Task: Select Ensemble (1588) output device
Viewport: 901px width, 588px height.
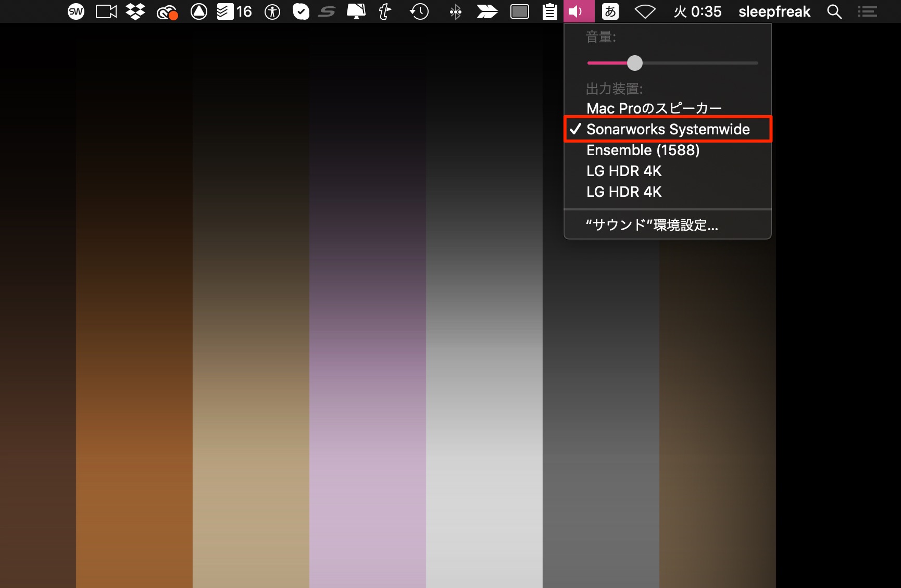Action: pos(667,150)
